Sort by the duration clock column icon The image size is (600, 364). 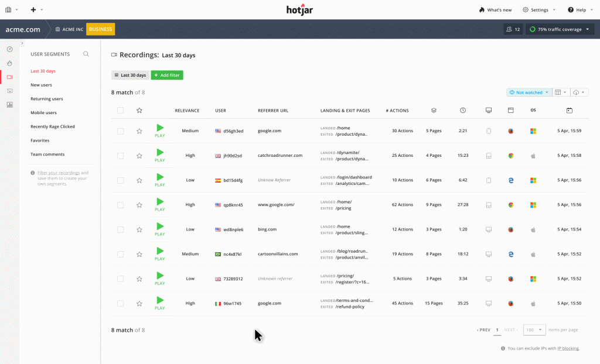click(463, 110)
